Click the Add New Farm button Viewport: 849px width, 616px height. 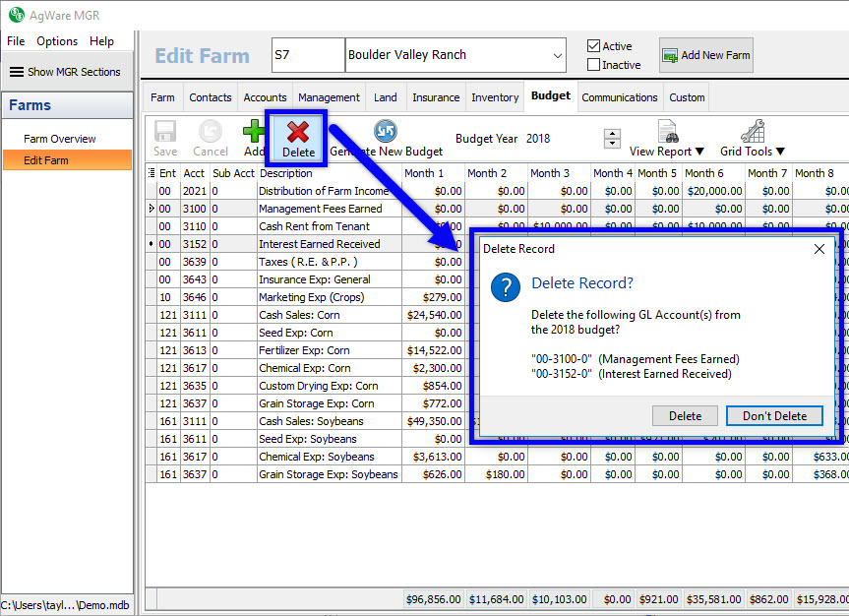coord(705,55)
